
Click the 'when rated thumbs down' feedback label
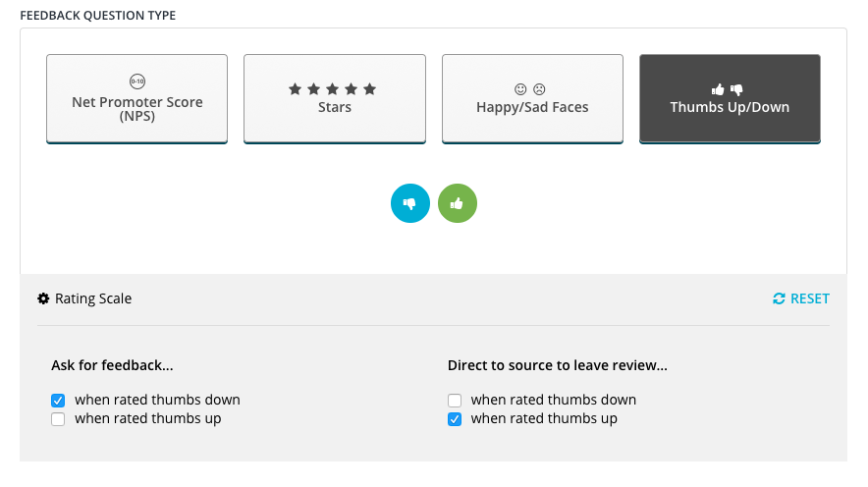point(158,400)
